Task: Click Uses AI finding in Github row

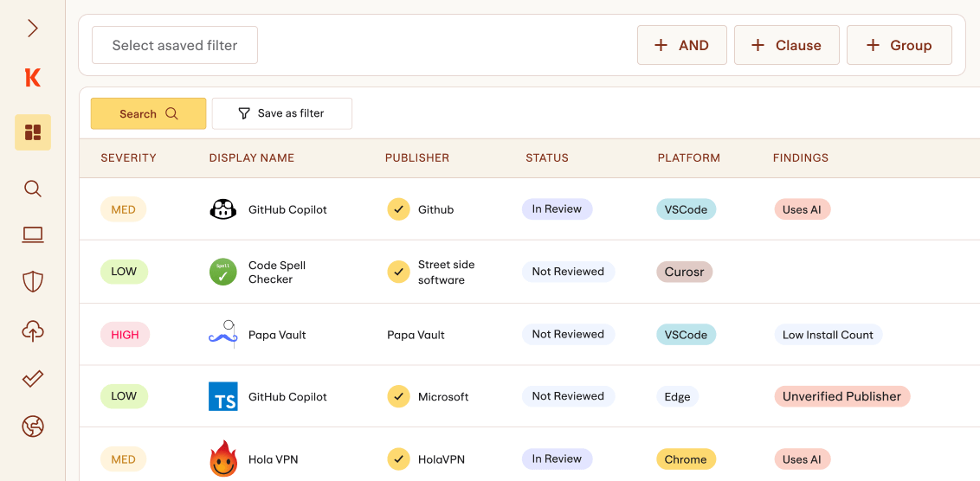Action: (x=802, y=209)
